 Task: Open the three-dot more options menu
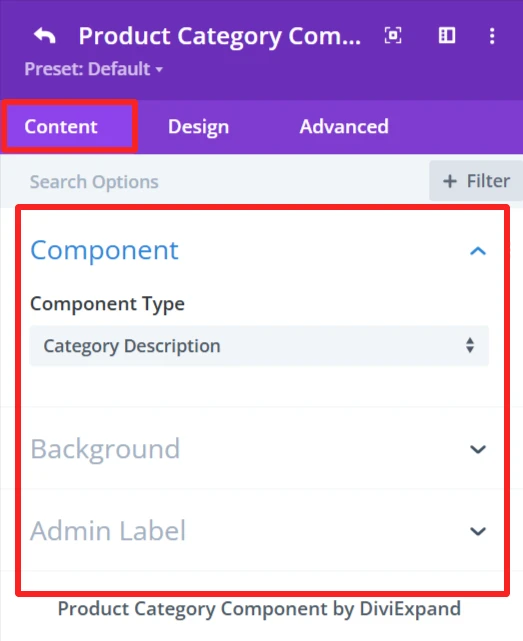point(492,36)
